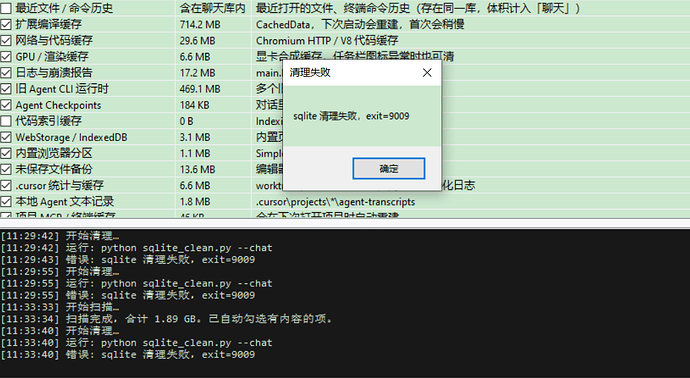Click the CachedData description text row
The width and height of the screenshot is (690, 378).
point(360,24)
